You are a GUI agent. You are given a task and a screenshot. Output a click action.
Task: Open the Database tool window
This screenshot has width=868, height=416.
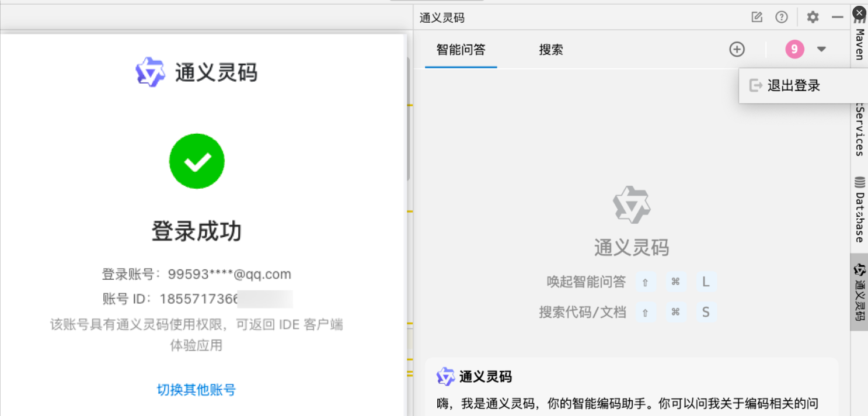point(859,215)
